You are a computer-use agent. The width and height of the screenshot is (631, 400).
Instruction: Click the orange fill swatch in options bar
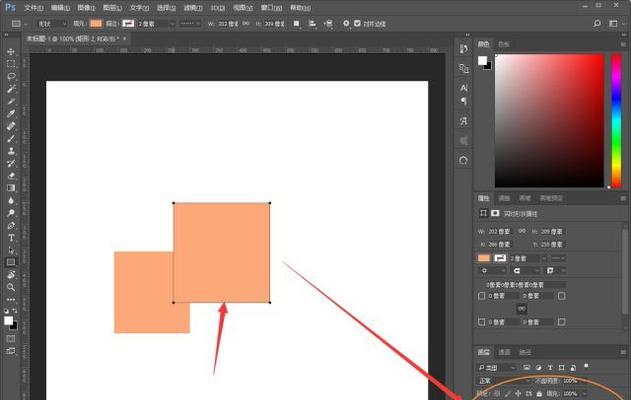(x=96, y=24)
